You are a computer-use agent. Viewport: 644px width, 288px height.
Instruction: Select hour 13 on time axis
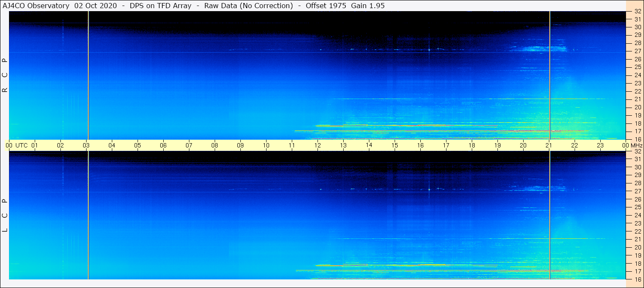click(343, 145)
